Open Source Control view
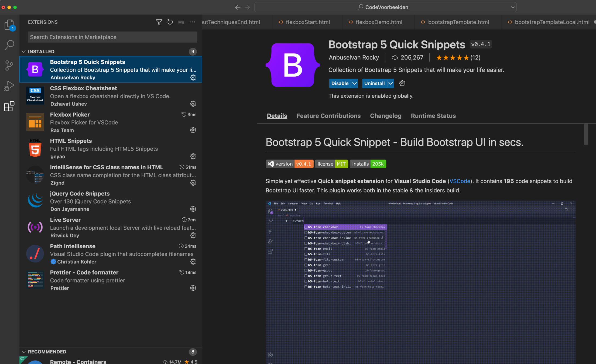The image size is (596, 364). pos(9,65)
